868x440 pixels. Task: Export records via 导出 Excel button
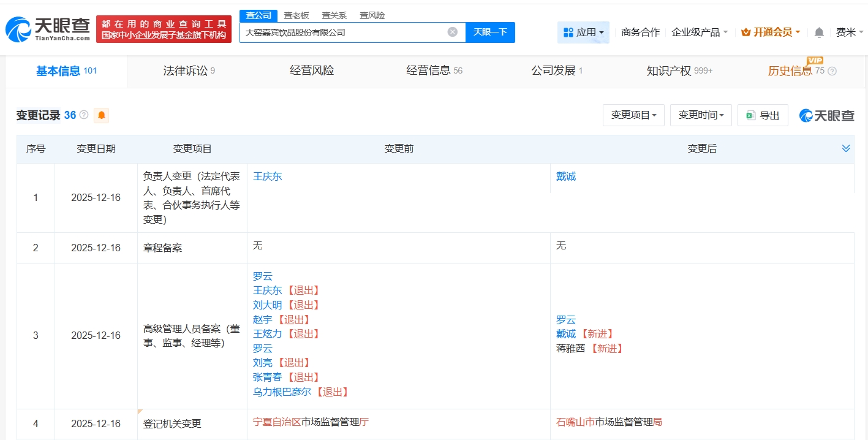tap(763, 115)
